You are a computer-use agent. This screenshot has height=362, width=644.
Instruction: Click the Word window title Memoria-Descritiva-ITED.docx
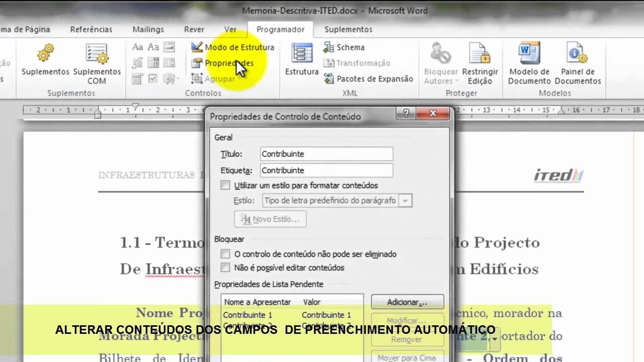(x=335, y=11)
